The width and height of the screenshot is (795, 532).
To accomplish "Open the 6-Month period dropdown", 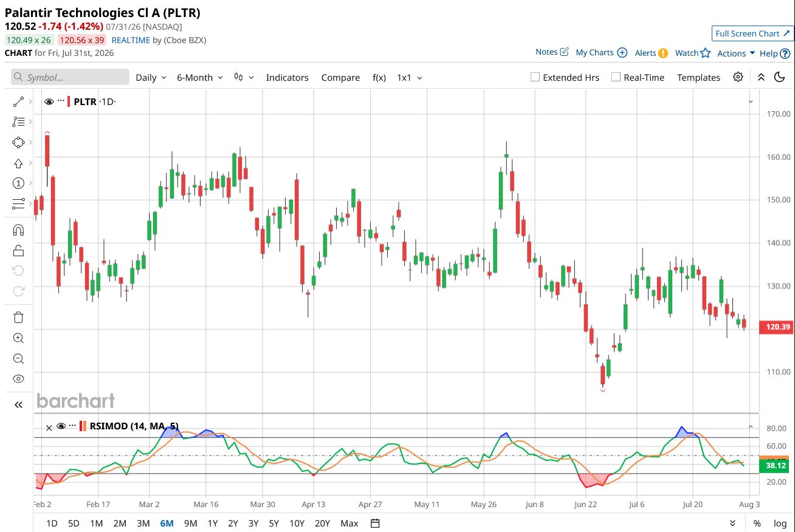I will [x=200, y=77].
